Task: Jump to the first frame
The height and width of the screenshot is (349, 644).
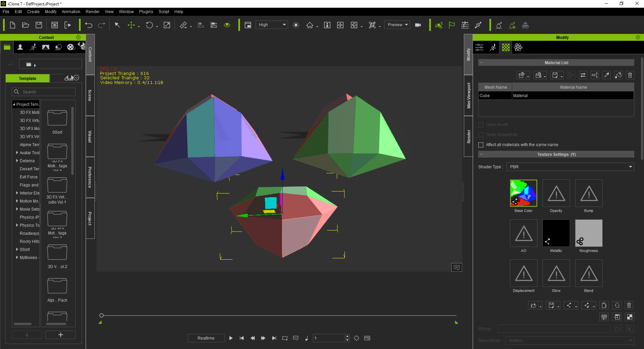Action: coord(242,338)
